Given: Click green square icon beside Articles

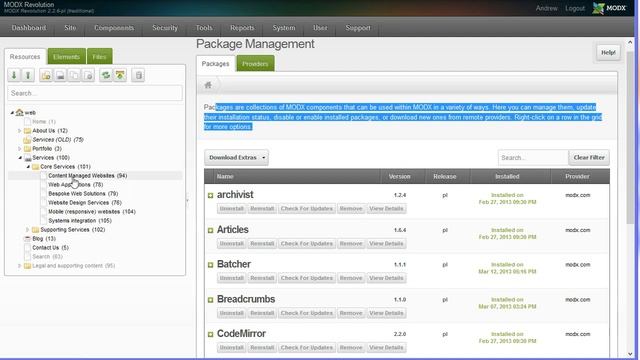Looking at the screenshot, I should tap(211, 230).
